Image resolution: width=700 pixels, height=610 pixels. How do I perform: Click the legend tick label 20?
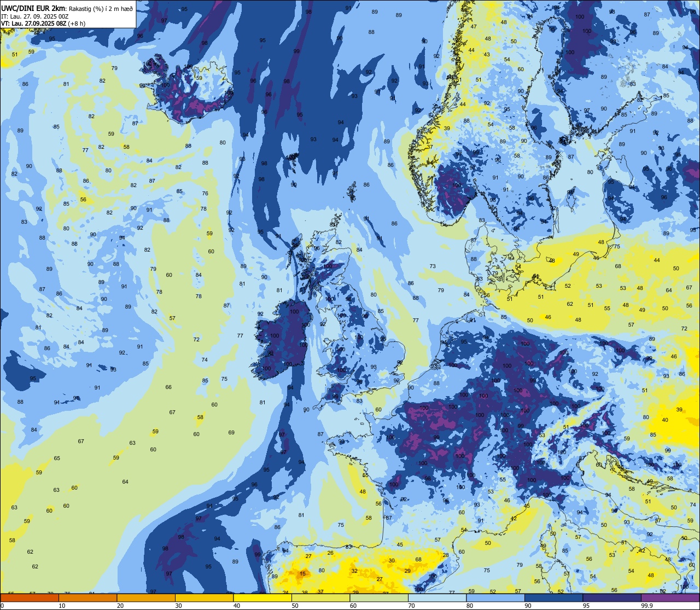point(120,606)
